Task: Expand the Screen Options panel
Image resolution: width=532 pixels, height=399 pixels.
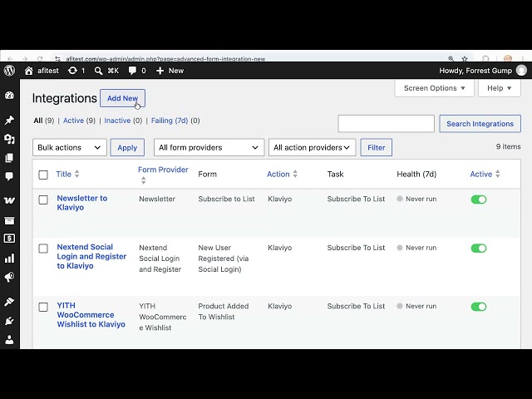Action: click(x=434, y=88)
